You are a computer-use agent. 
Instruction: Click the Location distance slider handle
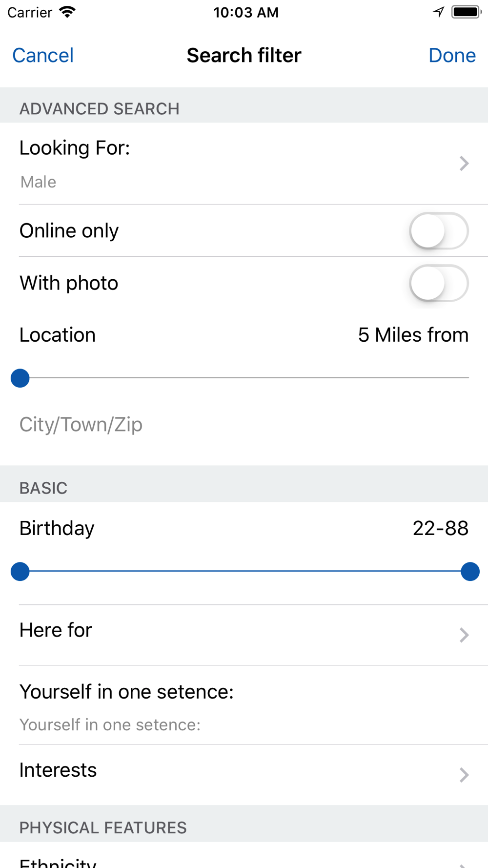click(20, 378)
